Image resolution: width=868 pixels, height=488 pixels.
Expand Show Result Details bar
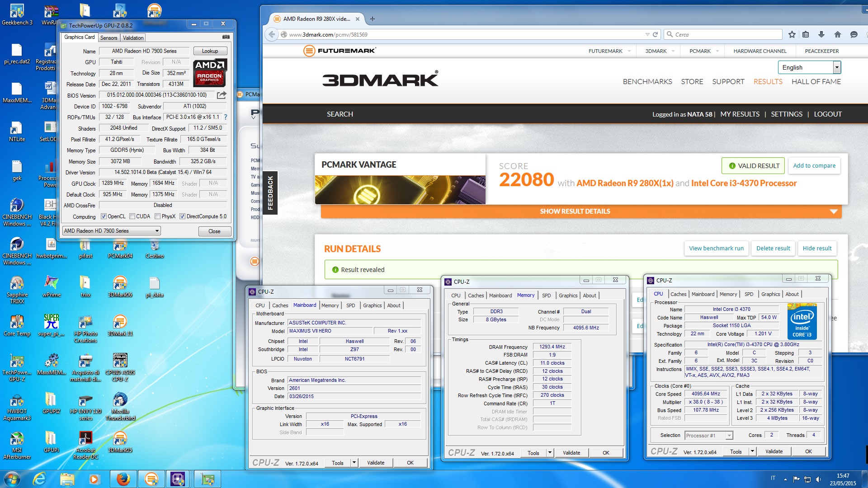tap(581, 211)
